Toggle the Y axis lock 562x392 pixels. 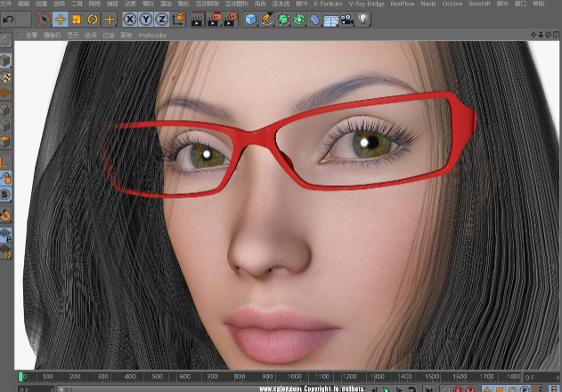point(146,19)
